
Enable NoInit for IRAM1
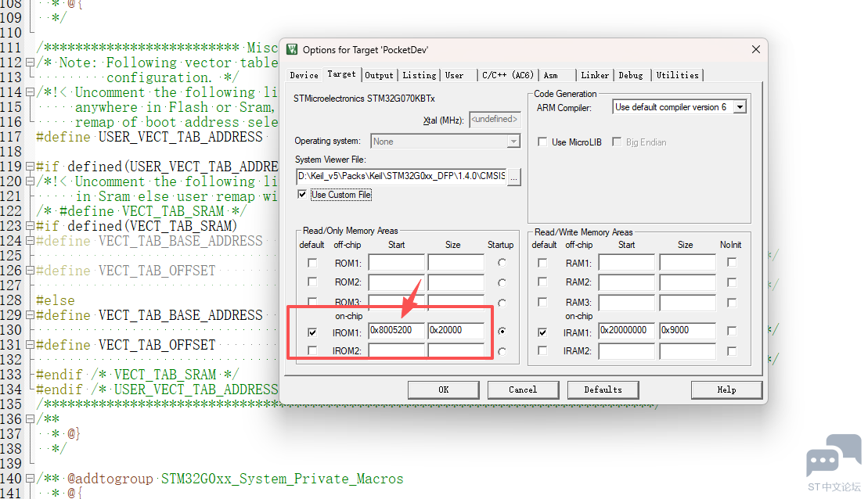pos(732,331)
